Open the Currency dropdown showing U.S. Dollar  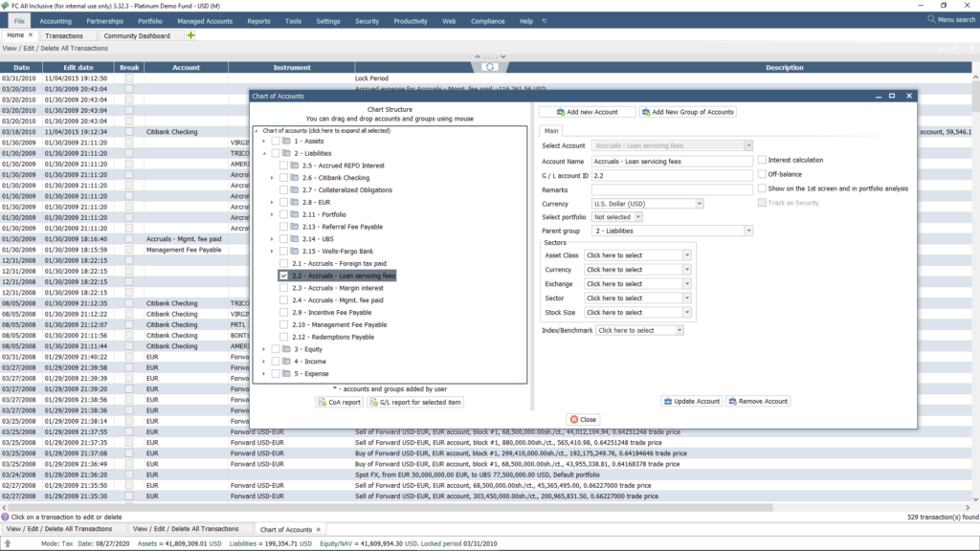pos(698,203)
